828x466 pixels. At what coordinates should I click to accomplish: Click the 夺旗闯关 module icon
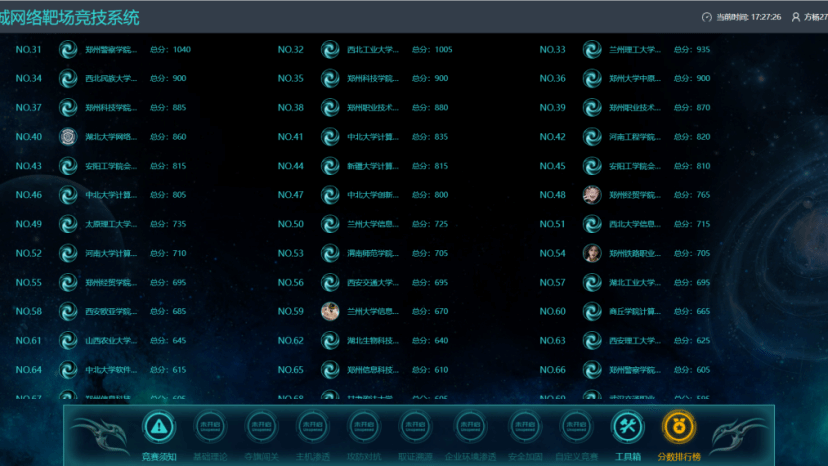pos(262,427)
